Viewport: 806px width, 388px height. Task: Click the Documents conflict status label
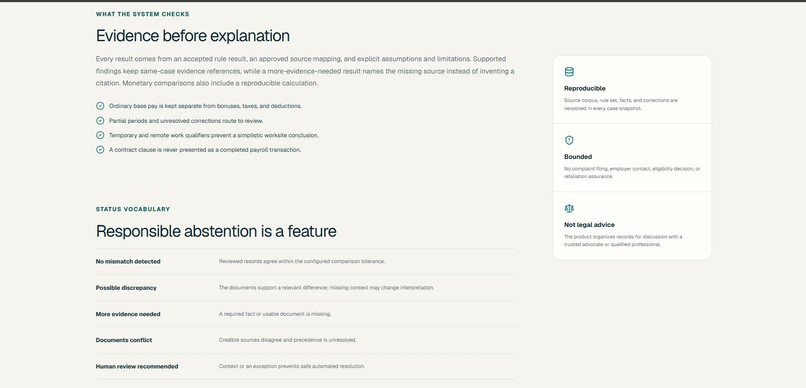124,340
